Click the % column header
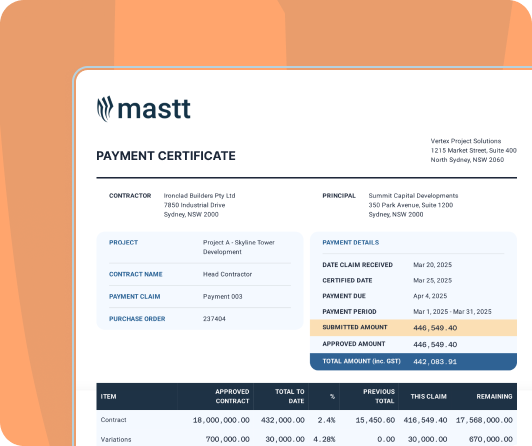 coord(332,396)
